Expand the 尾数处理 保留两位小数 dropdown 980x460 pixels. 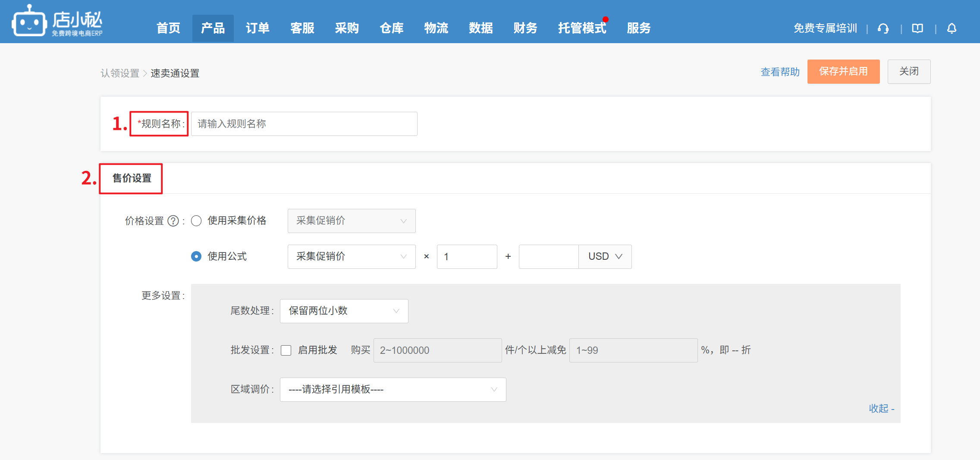coord(344,311)
